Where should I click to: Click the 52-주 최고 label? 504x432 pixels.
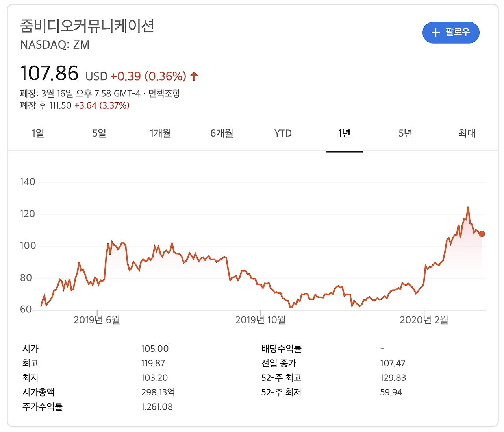click(x=281, y=378)
